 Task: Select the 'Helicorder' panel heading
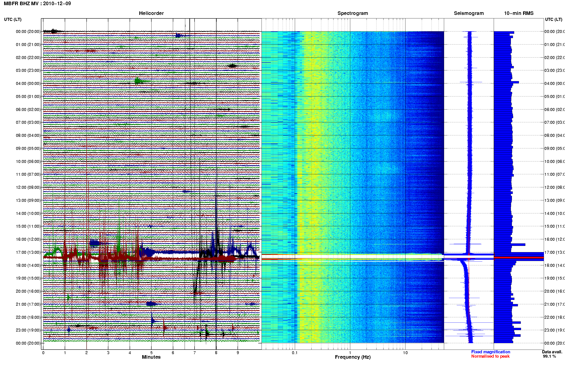click(151, 13)
